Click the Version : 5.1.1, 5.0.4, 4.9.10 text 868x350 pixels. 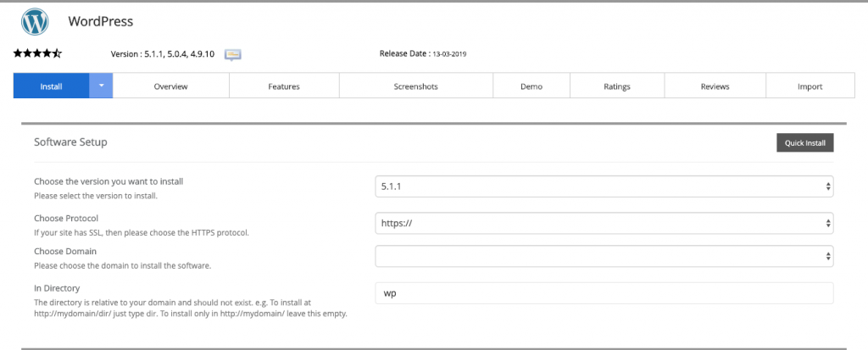point(163,54)
